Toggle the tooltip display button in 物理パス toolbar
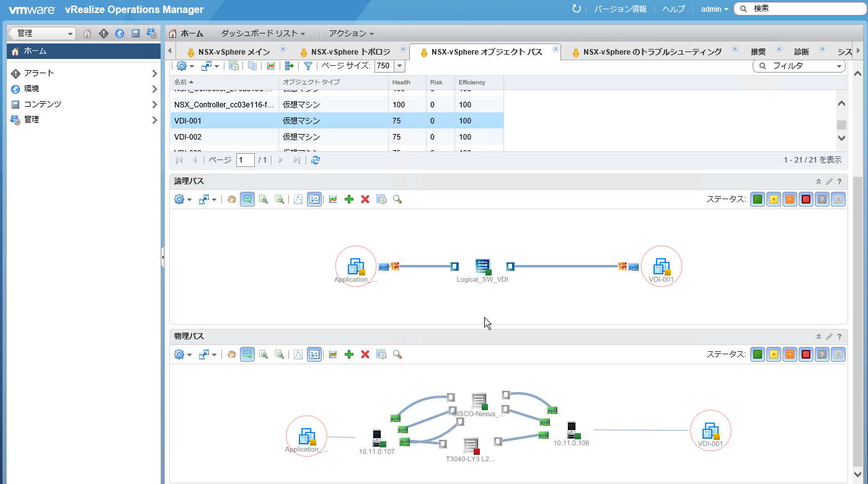Viewport: 868px width, 484px height. [x=247, y=354]
